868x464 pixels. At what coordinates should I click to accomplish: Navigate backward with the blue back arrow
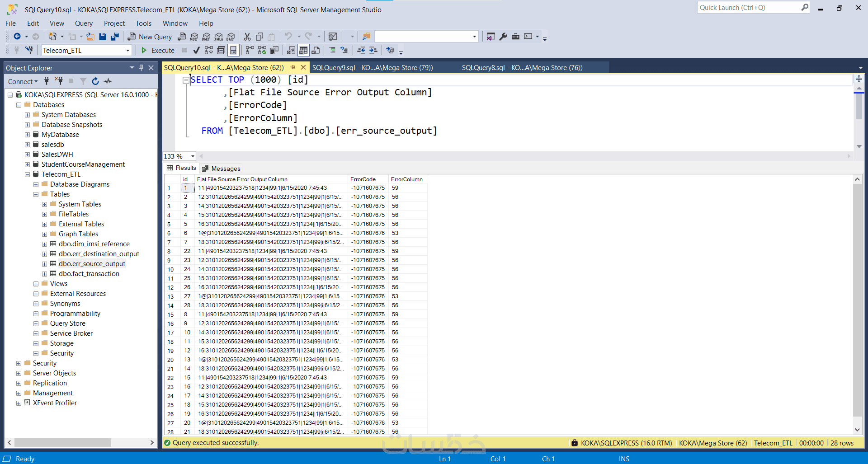[17, 36]
